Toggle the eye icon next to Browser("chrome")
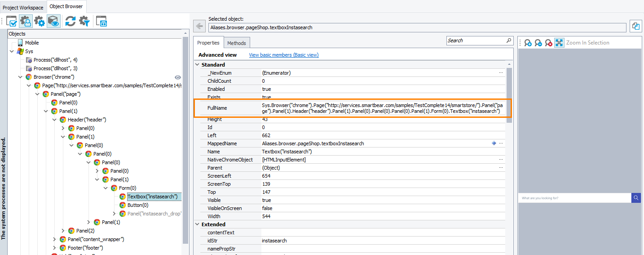The height and width of the screenshot is (255, 644). [x=177, y=77]
